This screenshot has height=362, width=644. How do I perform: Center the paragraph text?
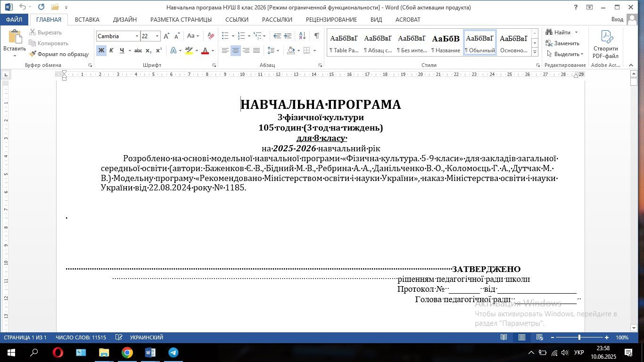tap(236, 50)
